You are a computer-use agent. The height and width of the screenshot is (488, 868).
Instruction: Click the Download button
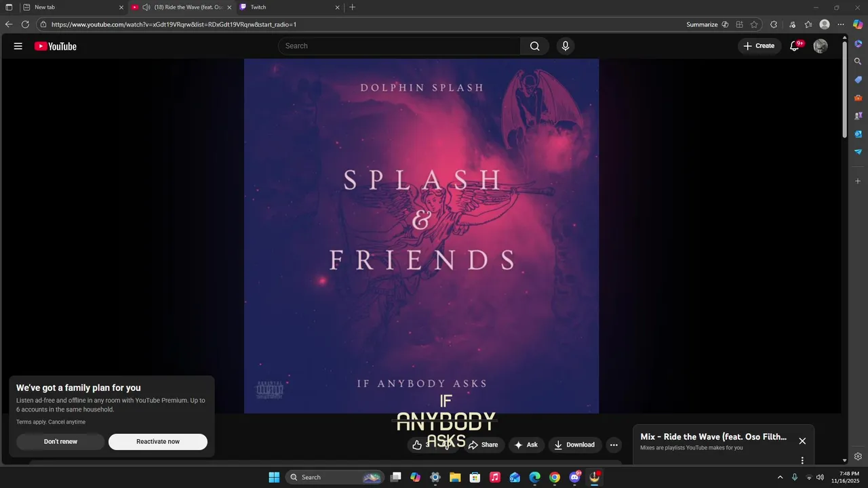574,445
